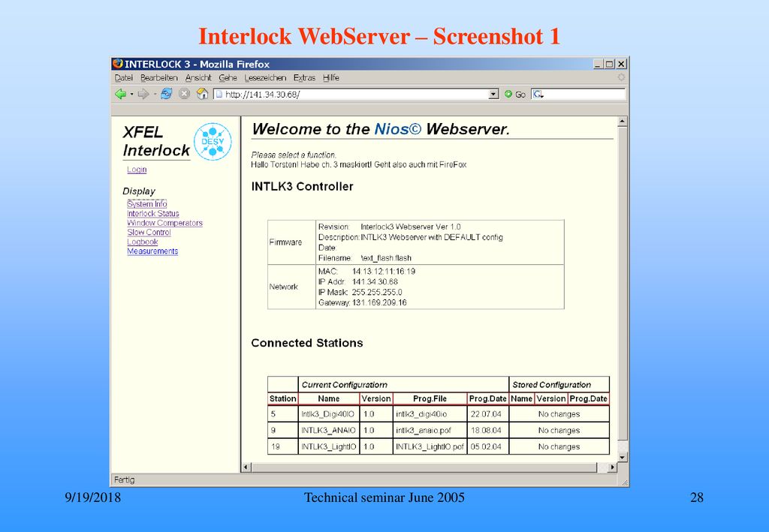This screenshot has height=532, width=769.
Task: Open the Window Comperators link
Action: click(x=164, y=223)
